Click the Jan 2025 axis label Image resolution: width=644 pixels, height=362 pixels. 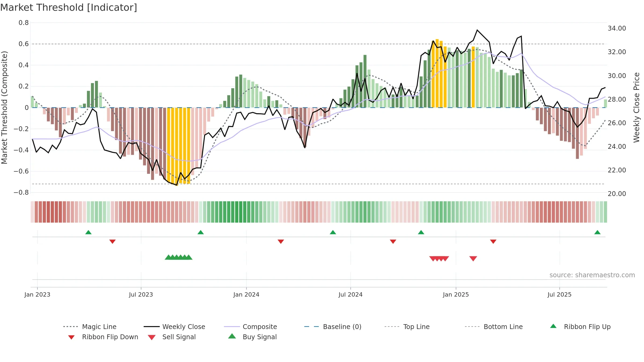[456, 294]
